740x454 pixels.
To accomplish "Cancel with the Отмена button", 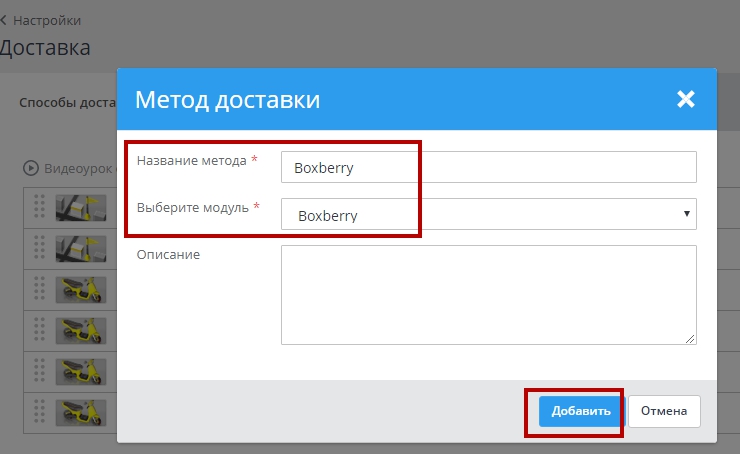I will (664, 411).
